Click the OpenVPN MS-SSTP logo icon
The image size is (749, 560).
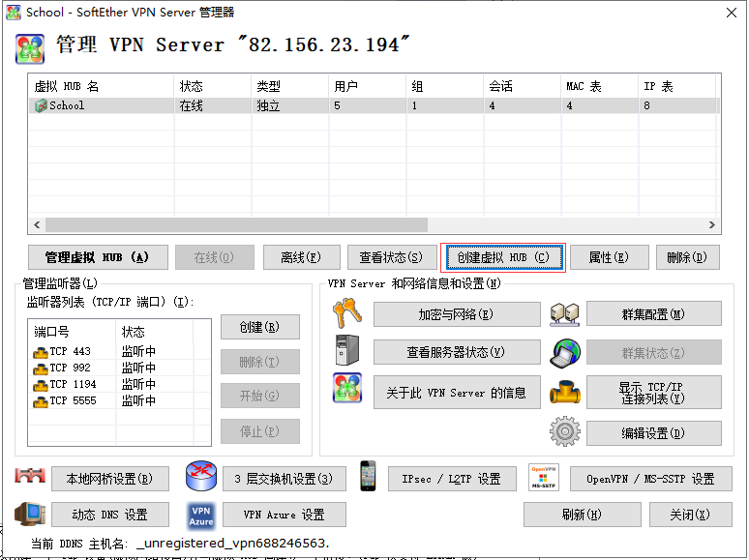pyautogui.click(x=543, y=477)
